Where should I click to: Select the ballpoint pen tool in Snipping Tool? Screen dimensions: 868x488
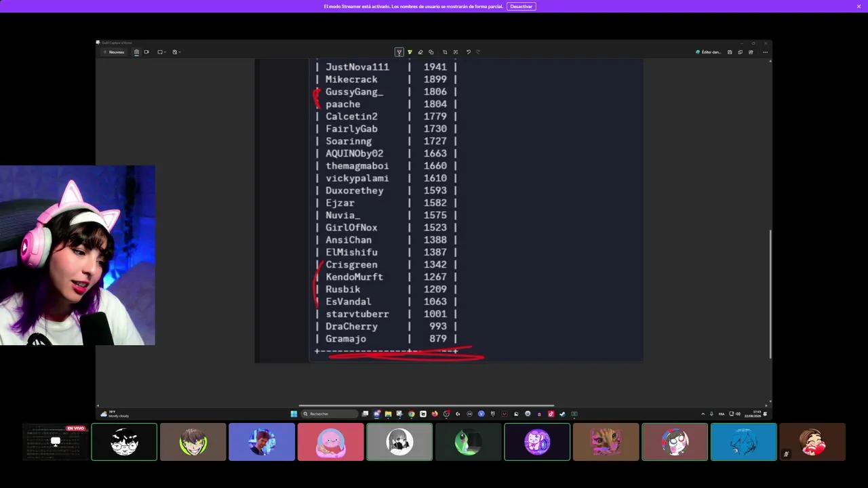point(399,52)
